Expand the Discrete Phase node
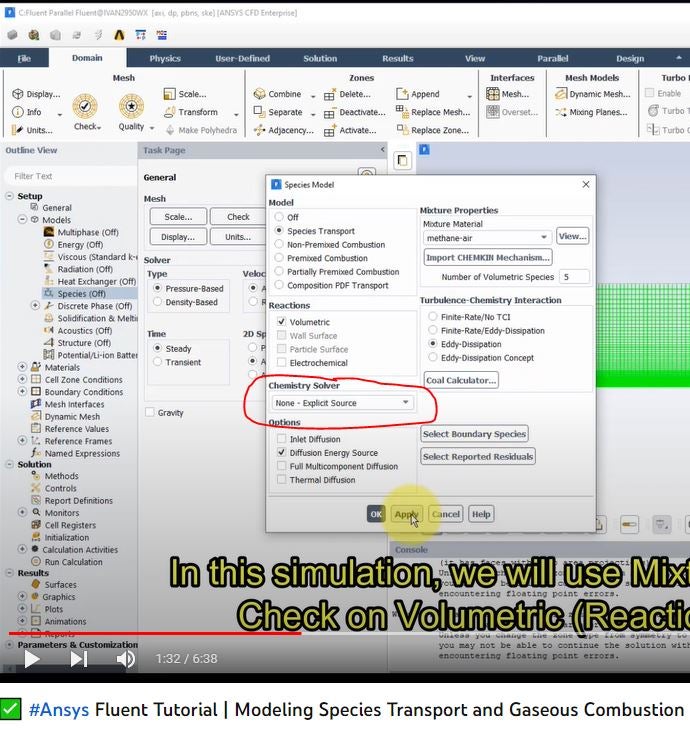Image resolution: width=690 pixels, height=730 pixels. coord(35,305)
